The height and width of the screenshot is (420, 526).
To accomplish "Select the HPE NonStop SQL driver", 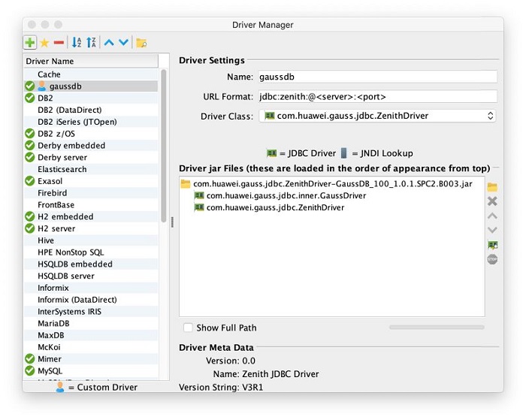I will tap(91, 252).
